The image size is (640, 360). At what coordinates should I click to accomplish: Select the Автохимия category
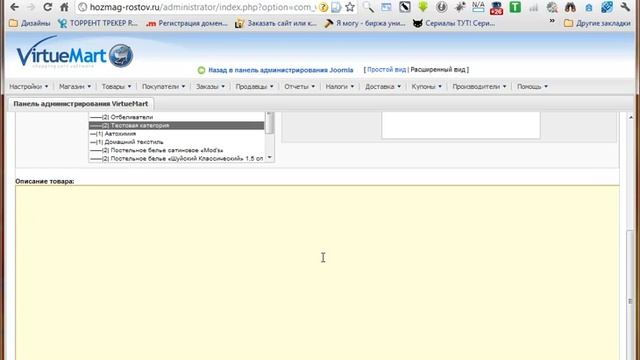[x=176, y=134]
